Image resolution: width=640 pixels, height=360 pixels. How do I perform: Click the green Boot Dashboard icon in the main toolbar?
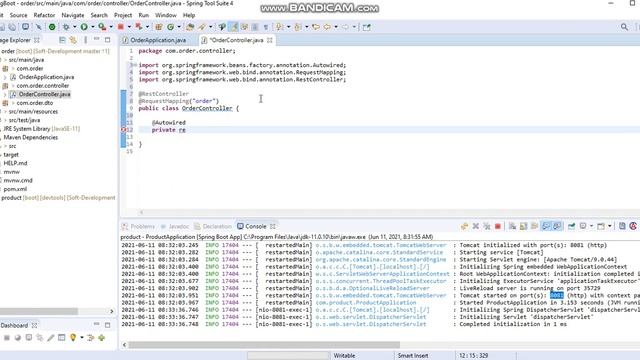point(52,27)
